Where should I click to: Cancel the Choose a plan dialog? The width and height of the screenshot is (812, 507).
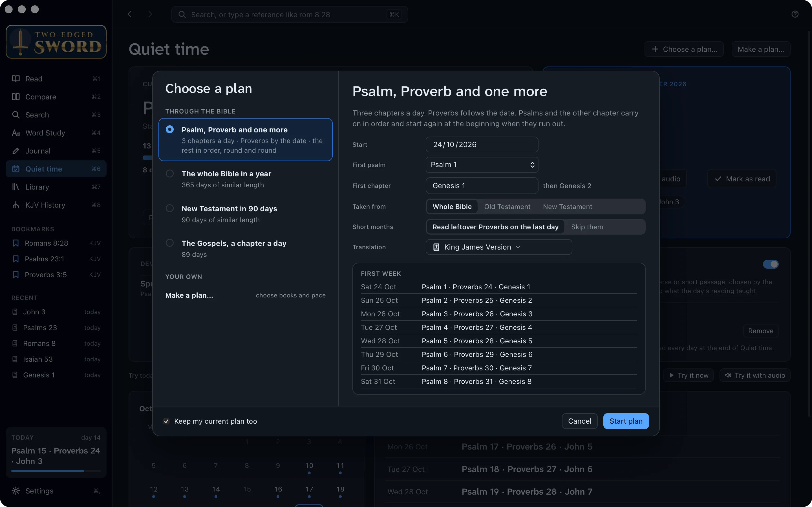pos(579,421)
